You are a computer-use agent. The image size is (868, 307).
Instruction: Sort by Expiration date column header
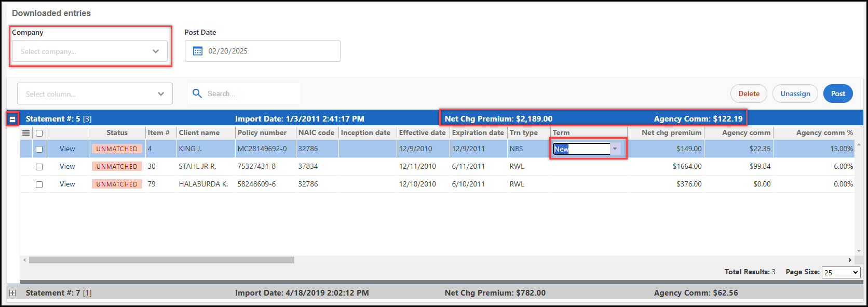pos(478,132)
